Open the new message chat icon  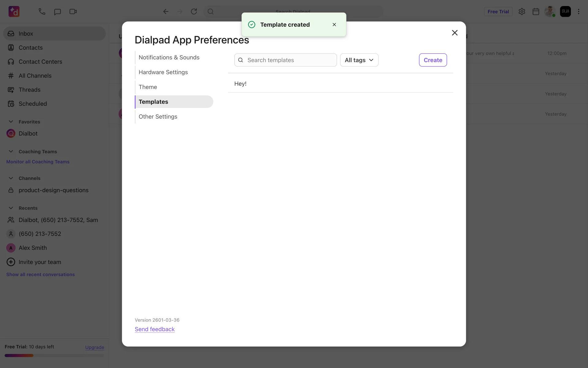pyautogui.click(x=57, y=12)
